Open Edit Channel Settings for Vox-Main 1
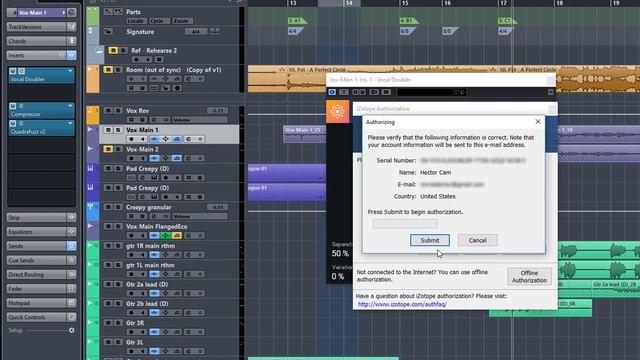 71,13
